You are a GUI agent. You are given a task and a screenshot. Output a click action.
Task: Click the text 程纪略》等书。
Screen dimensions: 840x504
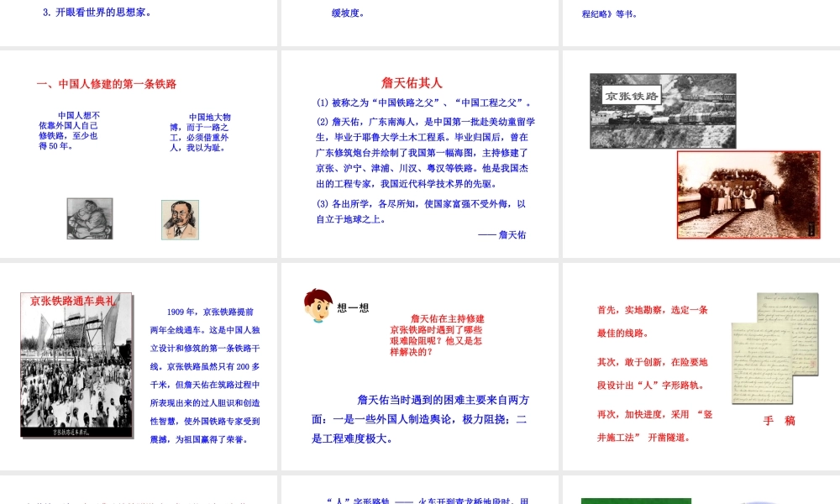pyautogui.click(x=610, y=14)
